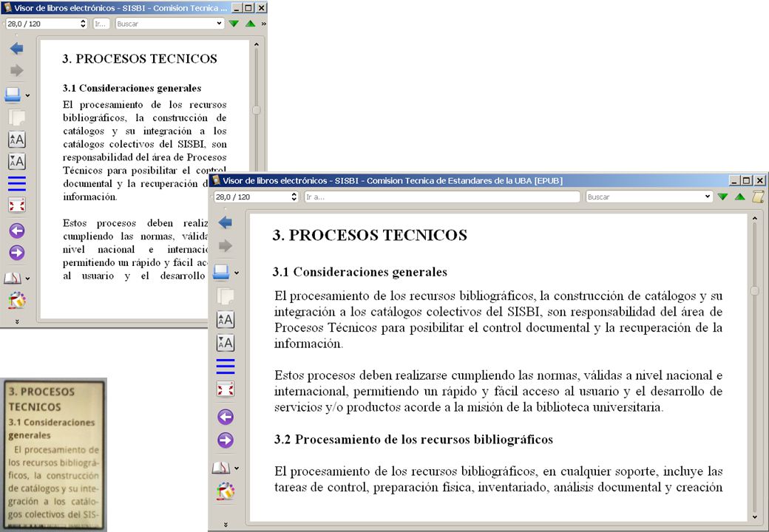Go to the next page in the large window
The height and width of the screenshot is (532, 769).
coord(225,440)
